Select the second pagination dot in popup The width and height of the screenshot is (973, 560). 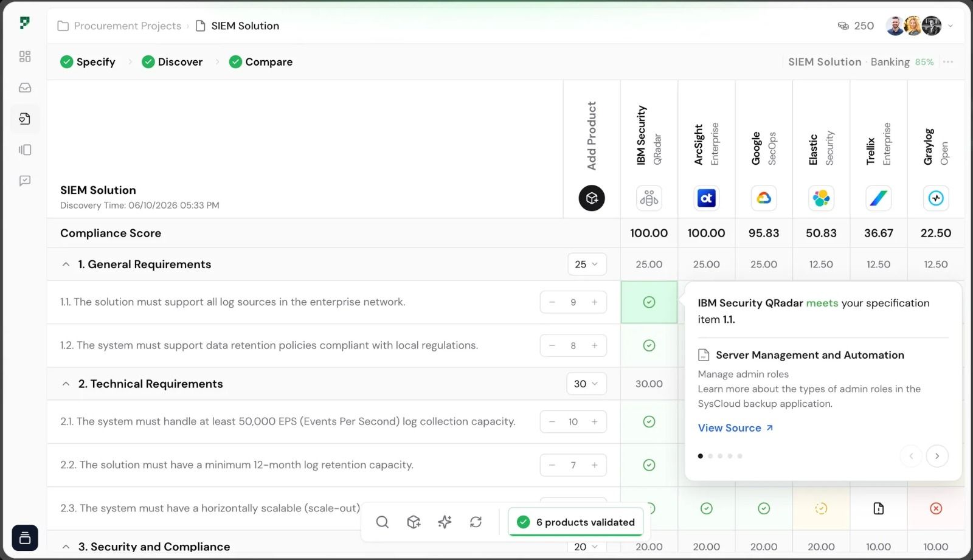pyautogui.click(x=710, y=456)
